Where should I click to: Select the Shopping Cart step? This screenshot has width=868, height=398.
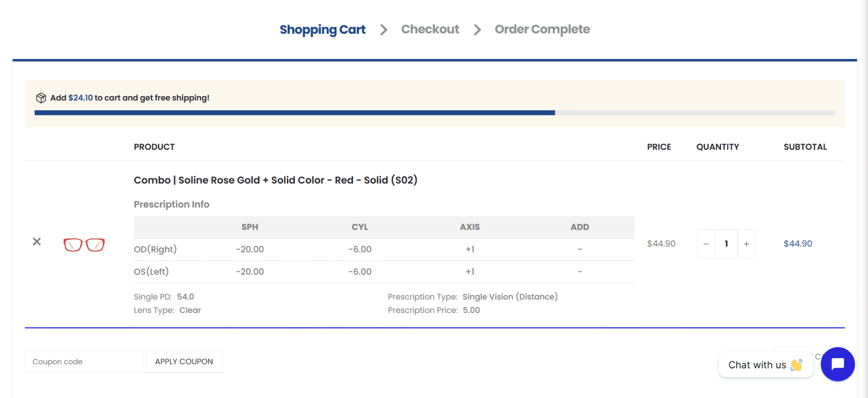point(322,30)
